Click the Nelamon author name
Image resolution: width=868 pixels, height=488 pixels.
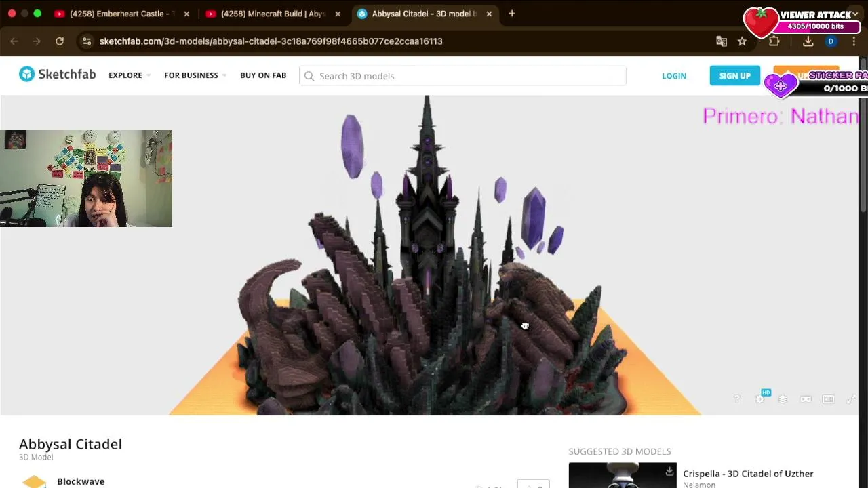click(699, 485)
